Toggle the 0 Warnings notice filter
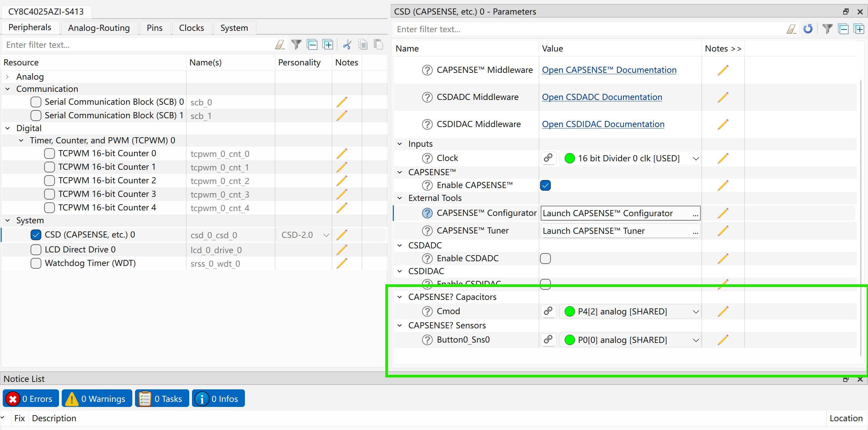This screenshot has height=430, width=868. coord(97,399)
